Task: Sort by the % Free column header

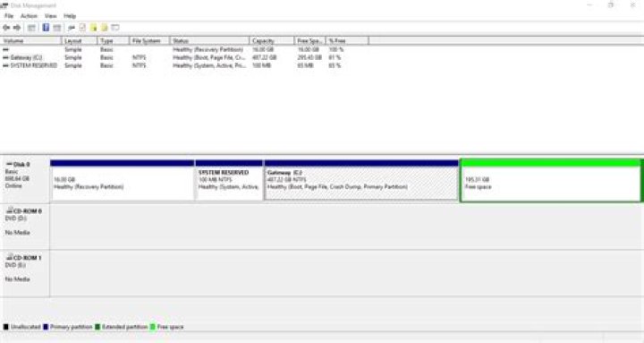Action: tap(347, 40)
